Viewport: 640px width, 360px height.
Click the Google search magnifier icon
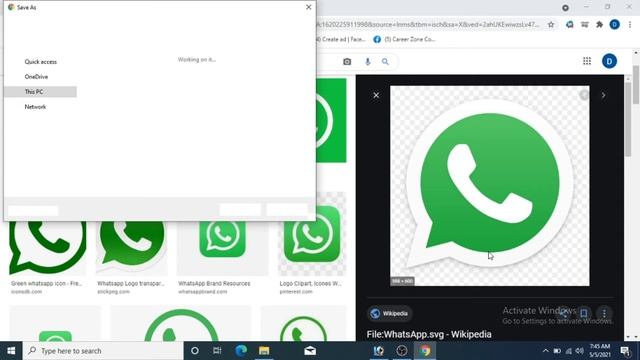(x=385, y=62)
